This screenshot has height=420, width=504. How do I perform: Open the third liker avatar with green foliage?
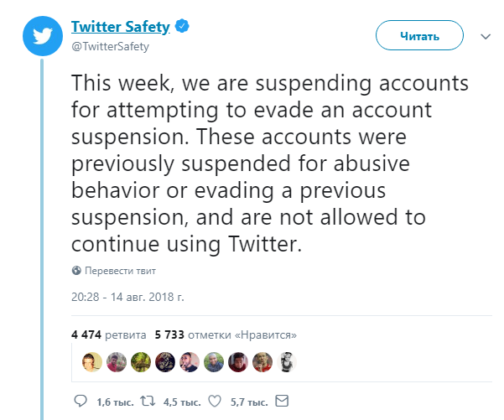(x=140, y=361)
